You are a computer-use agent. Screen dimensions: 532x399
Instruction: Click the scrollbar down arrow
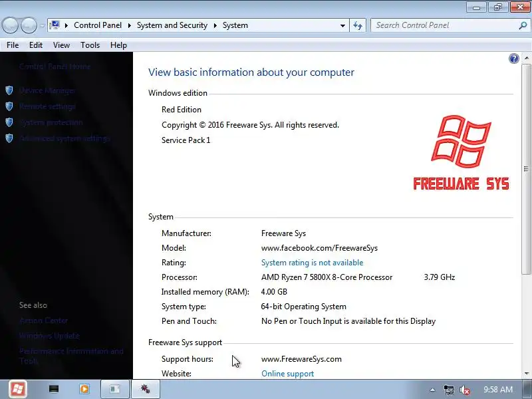coord(526,374)
